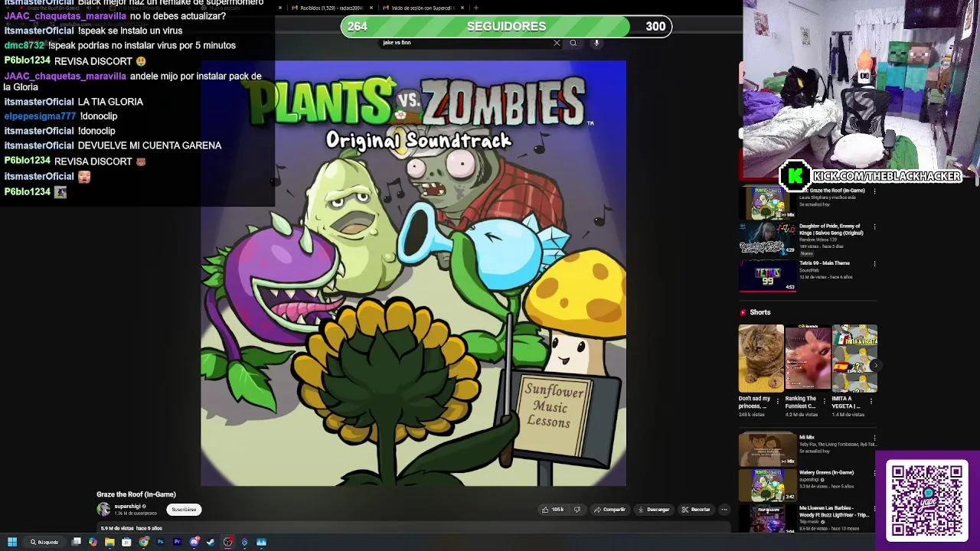Like the video with 105k likes

(552, 510)
